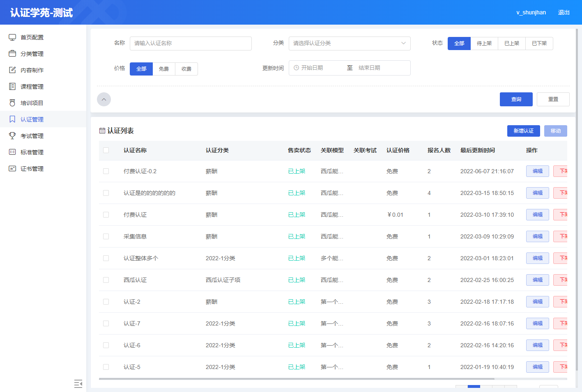This screenshot has height=392, width=582.
Task: Click the 标准管理 gauge icon
Action: 12,152
